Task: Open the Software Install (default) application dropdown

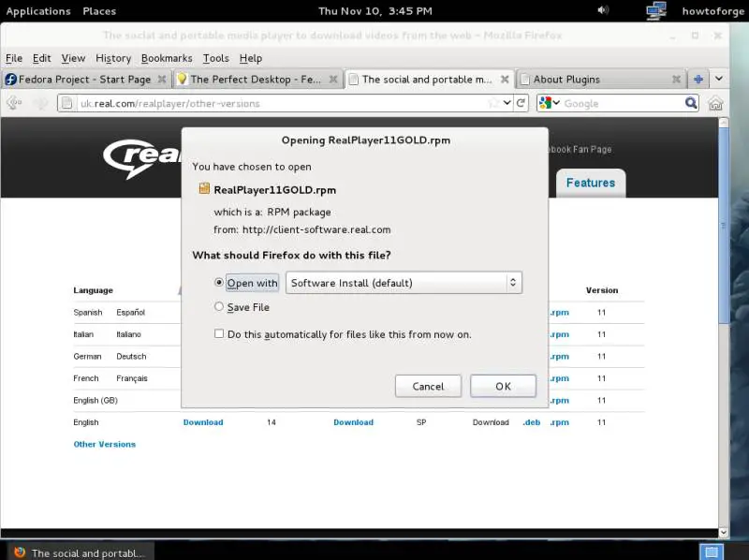Action: tap(404, 283)
